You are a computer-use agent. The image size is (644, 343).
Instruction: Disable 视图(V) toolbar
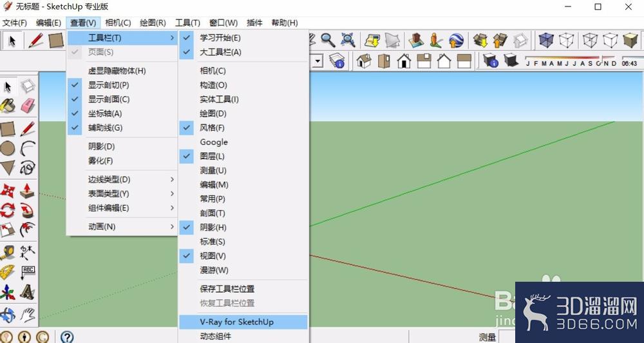pyautogui.click(x=243, y=256)
